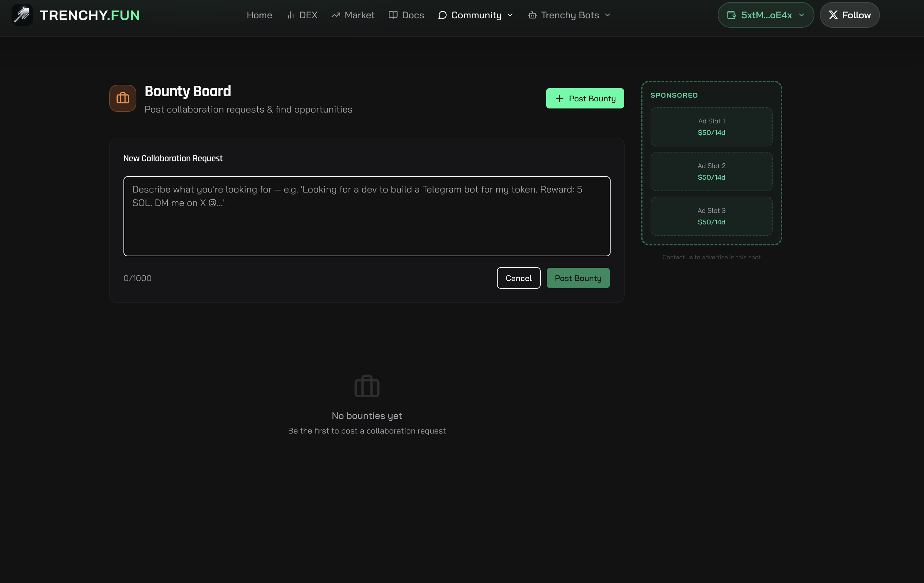Click the 'No bounties yet' message
Viewport: 924px width, 583px height.
(x=367, y=416)
